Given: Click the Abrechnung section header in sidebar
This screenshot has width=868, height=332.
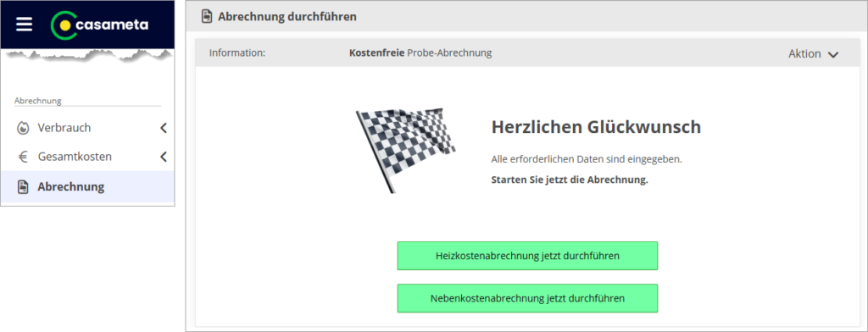Looking at the screenshot, I should pyautogui.click(x=37, y=101).
